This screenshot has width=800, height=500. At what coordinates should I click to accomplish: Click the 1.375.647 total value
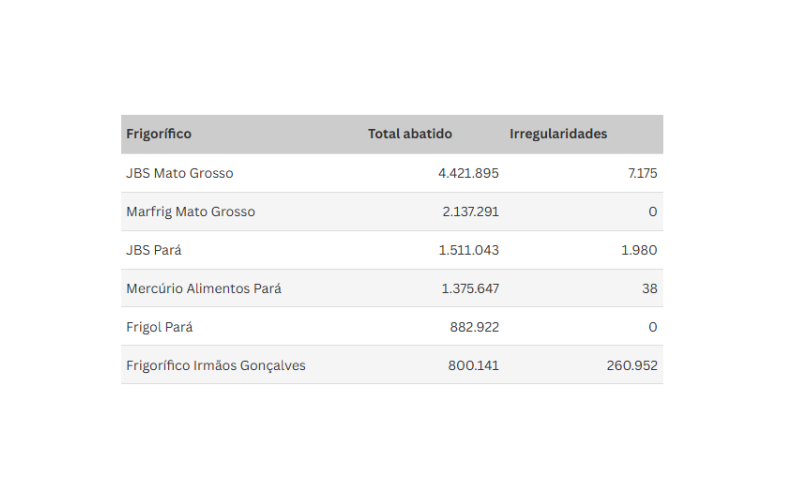pos(470,288)
